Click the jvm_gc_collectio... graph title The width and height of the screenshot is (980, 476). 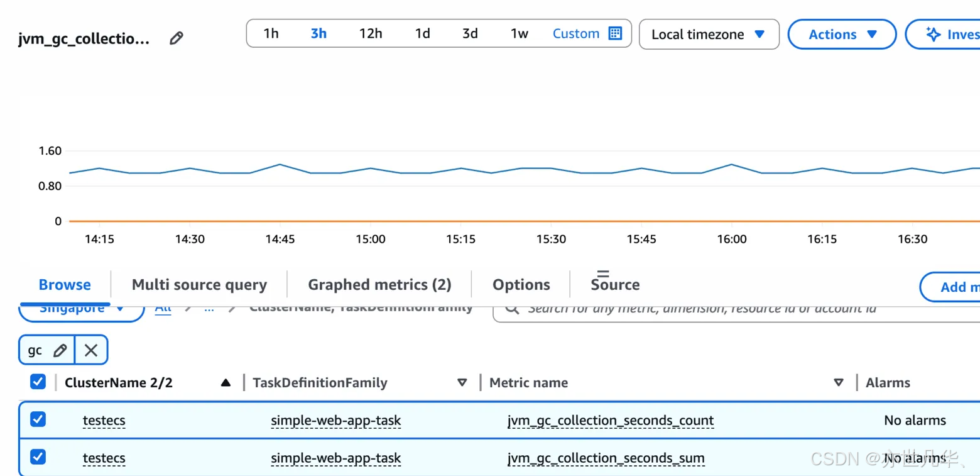click(84, 40)
